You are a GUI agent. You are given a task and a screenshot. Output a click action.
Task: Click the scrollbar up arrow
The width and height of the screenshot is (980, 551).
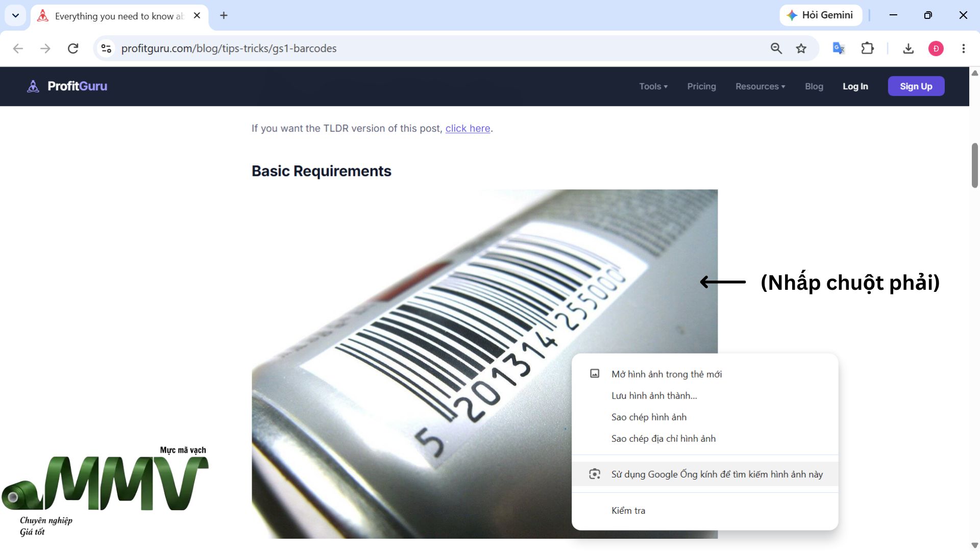coord(974,73)
